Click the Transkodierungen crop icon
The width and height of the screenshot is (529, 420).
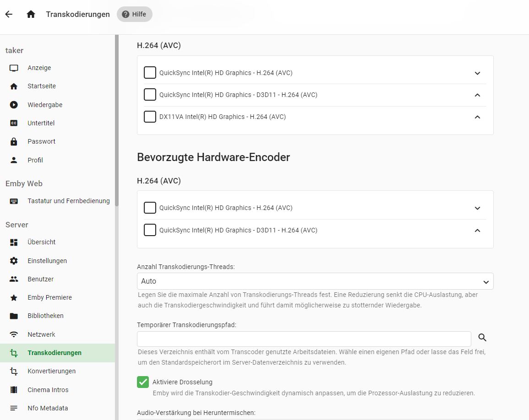point(14,353)
